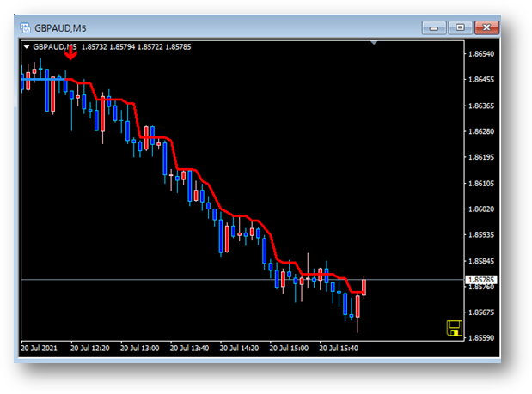Click the 1.85675 price scale value
The image size is (532, 394).
(481, 312)
